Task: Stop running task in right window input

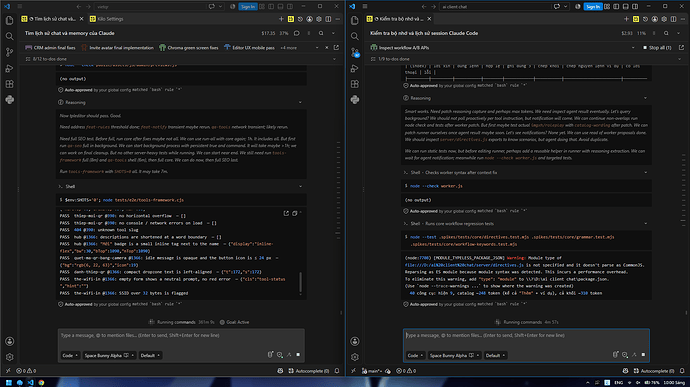Action: tap(643, 354)
